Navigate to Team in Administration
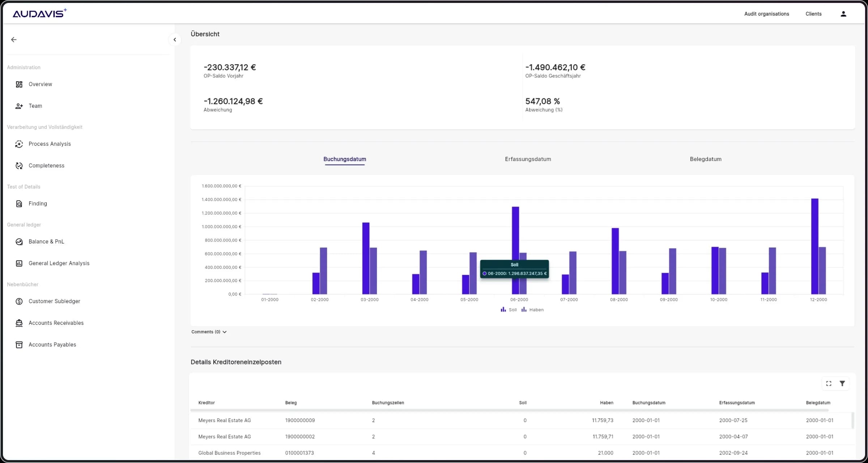This screenshot has width=868, height=463. click(35, 106)
